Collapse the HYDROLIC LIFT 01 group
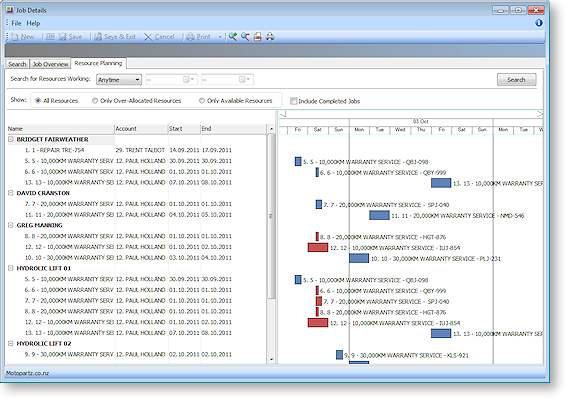 [x=11, y=268]
